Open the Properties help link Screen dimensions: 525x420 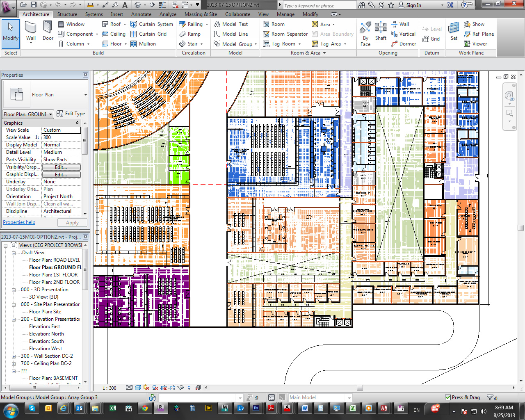tap(19, 222)
